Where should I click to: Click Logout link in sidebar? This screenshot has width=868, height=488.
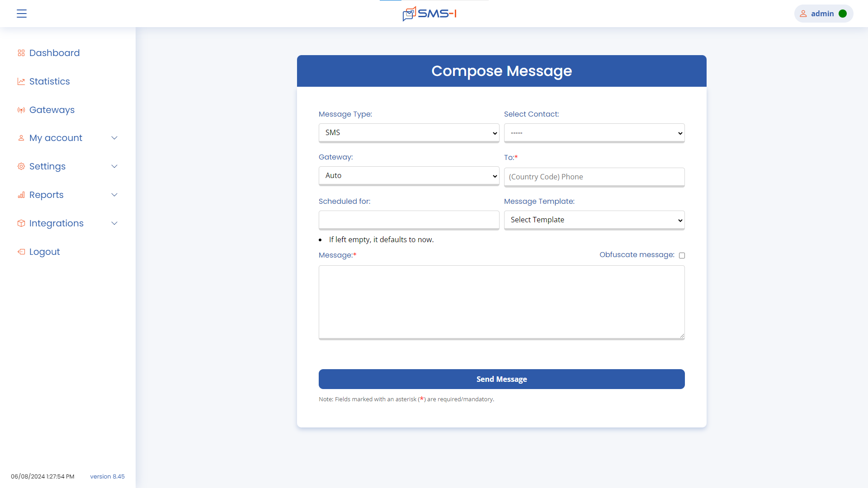pos(44,252)
